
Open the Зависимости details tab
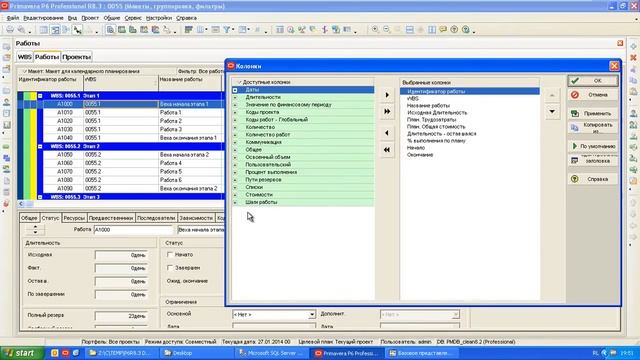click(x=196, y=218)
